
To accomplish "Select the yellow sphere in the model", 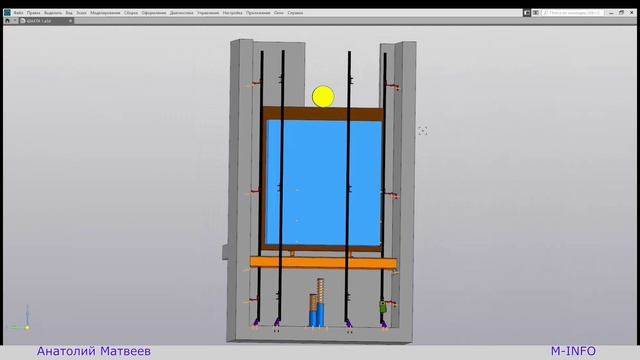I will (323, 97).
